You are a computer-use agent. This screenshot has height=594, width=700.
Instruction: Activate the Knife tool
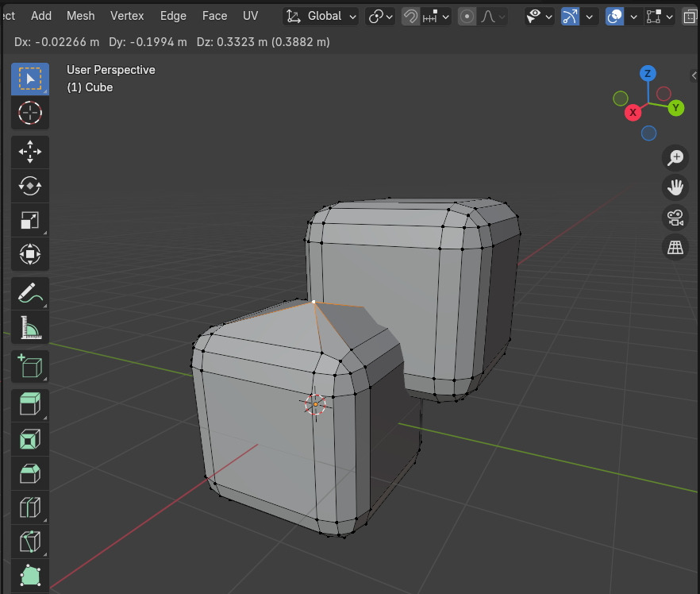pyautogui.click(x=30, y=542)
